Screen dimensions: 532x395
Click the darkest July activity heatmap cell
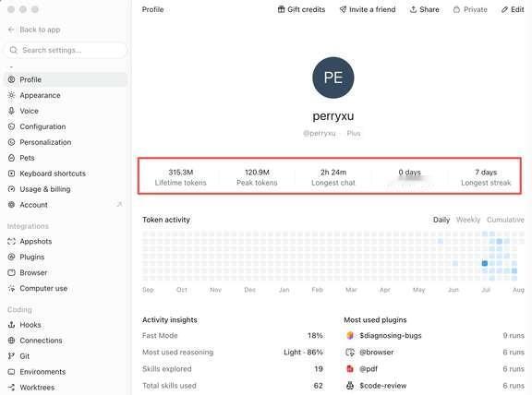485,263
